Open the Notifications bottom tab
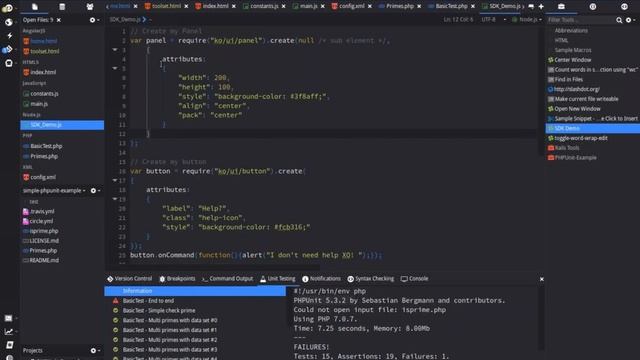The width and height of the screenshot is (640, 360). (321, 279)
